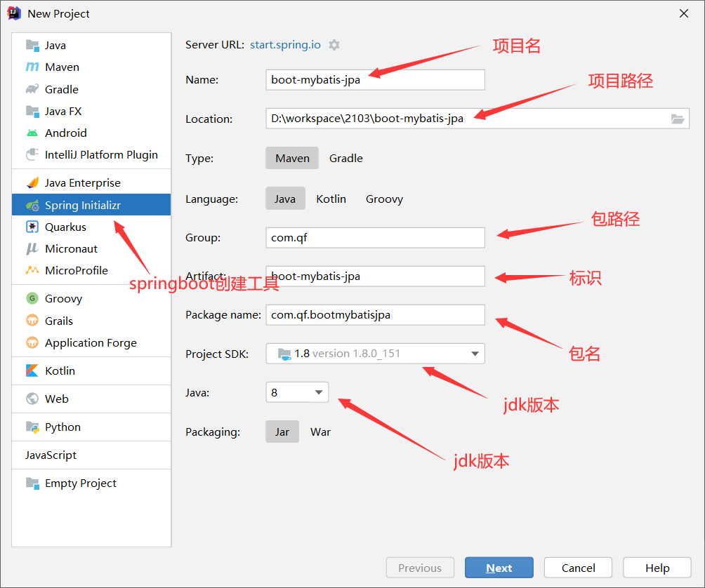Select Maven as project type
705x588 pixels.
coord(292,158)
